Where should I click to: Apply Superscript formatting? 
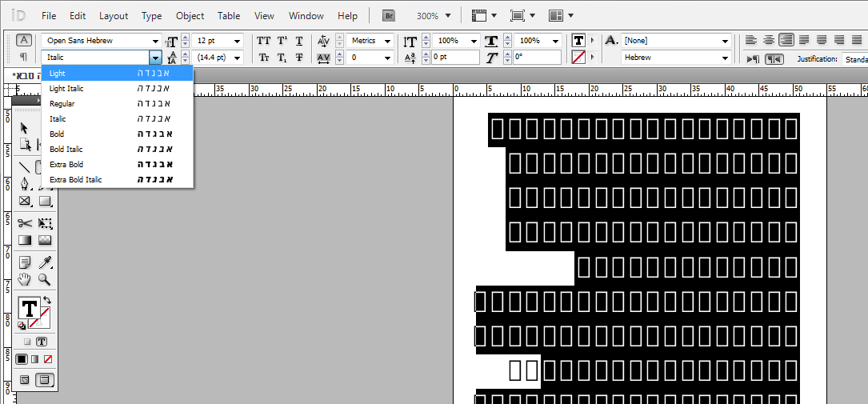click(x=282, y=41)
